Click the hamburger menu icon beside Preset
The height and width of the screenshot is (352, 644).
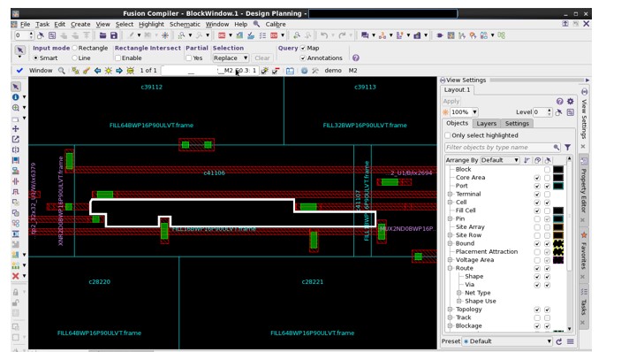[570, 341]
